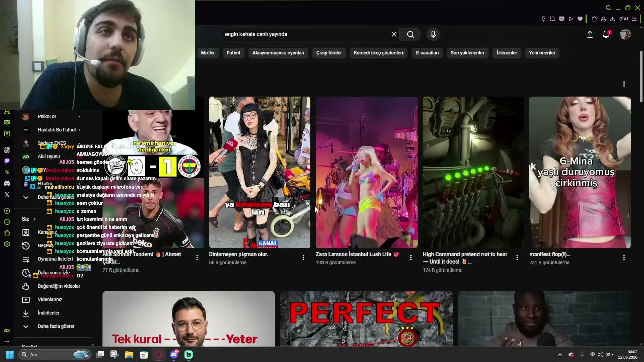Open Oynatma listeleri in the sidebar

(53, 259)
